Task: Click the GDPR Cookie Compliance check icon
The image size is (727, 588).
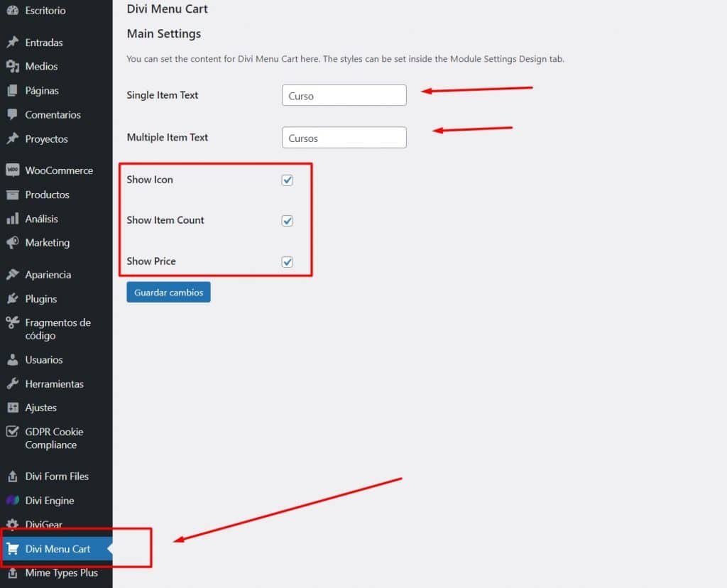Action: click(13, 432)
